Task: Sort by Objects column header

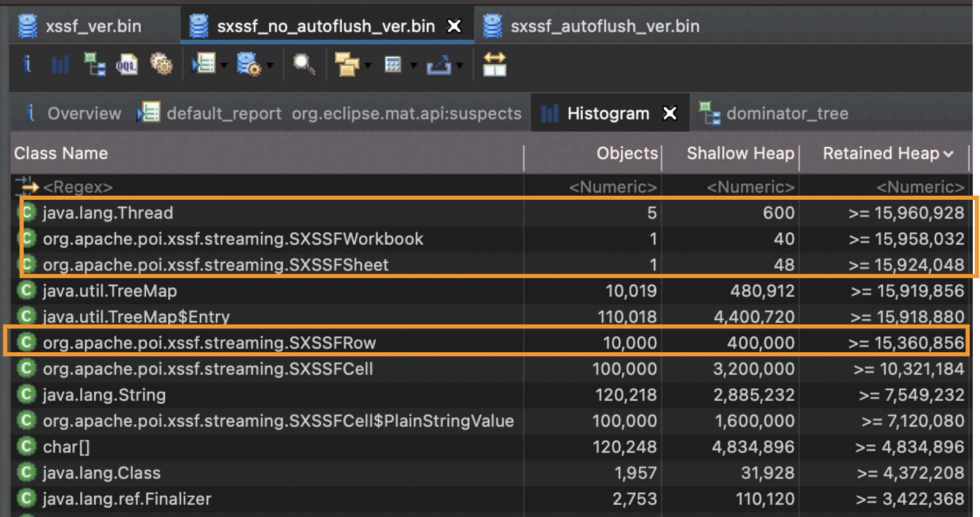Action: coord(593,153)
